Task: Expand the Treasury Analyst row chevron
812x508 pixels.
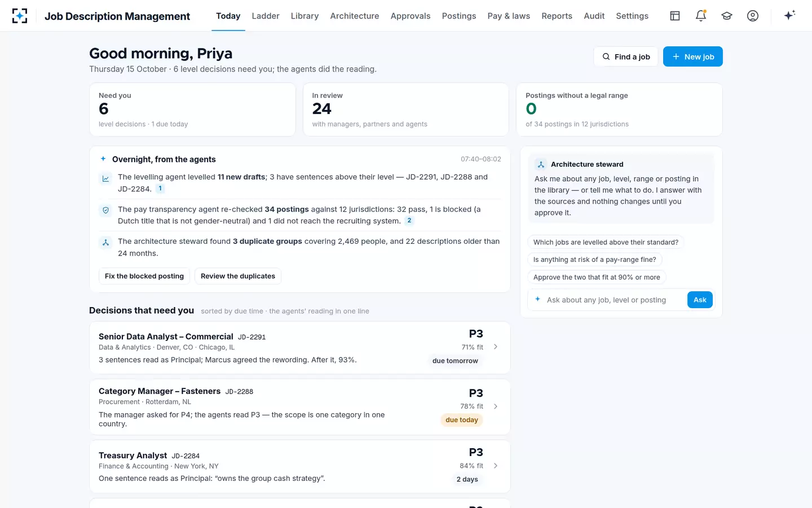Action: 496,466
